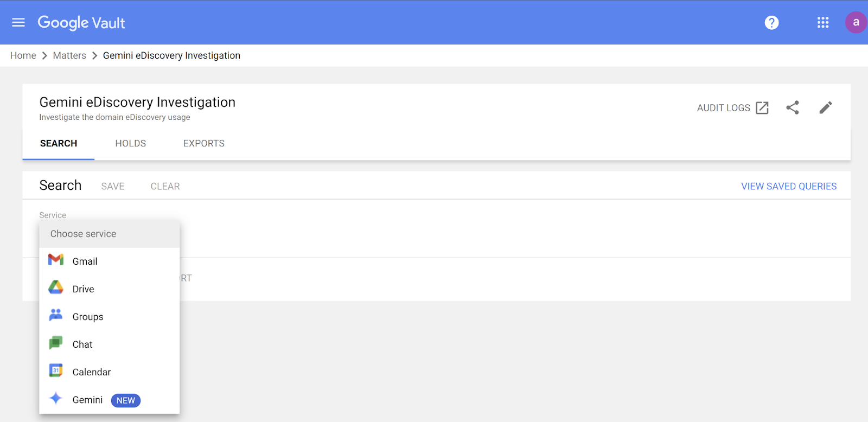This screenshot has height=422, width=868.
Task: Open the navigation hamburger menu
Action: click(18, 22)
